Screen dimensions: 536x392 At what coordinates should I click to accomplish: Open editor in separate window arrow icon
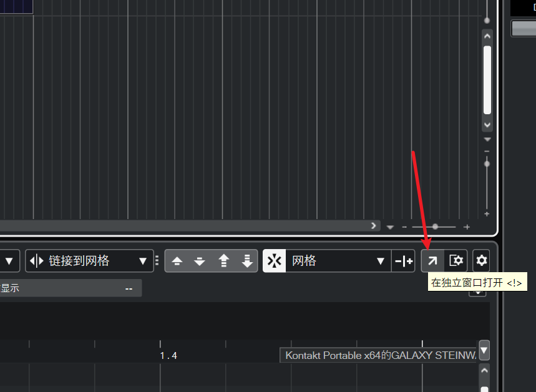click(432, 261)
